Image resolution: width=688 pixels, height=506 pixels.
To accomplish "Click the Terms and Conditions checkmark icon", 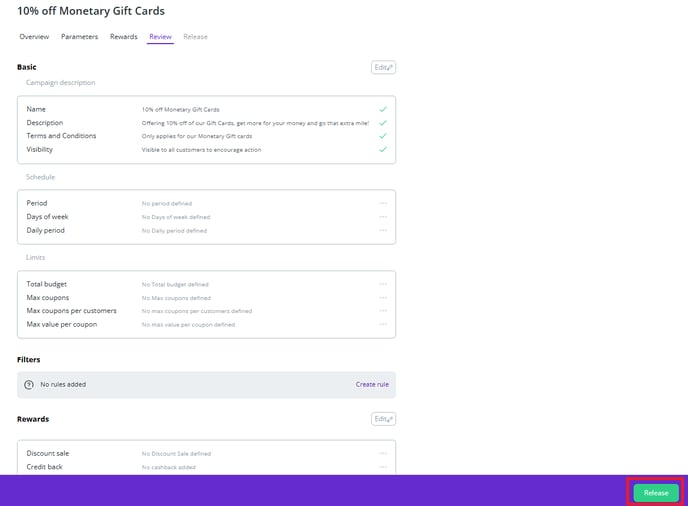I will coord(383,136).
